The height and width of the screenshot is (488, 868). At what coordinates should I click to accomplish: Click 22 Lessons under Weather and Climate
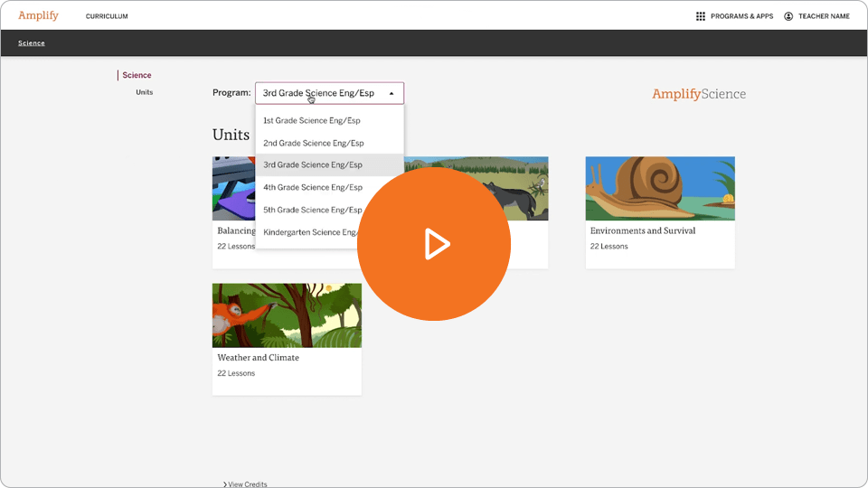tap(236, 373)
